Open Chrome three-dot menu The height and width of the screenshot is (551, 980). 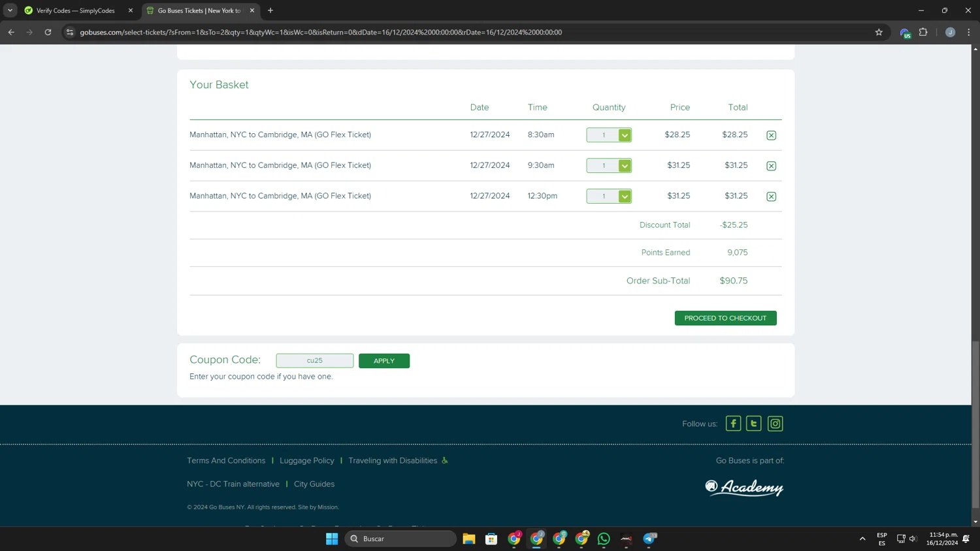(969, 32)
